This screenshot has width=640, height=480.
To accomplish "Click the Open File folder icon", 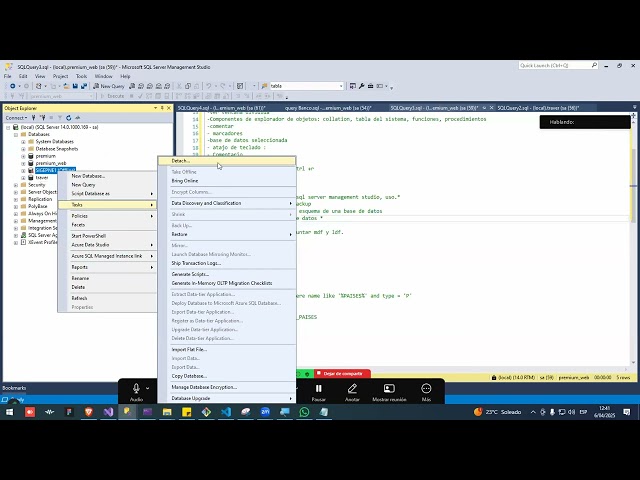I will click(x=66, y=86).
